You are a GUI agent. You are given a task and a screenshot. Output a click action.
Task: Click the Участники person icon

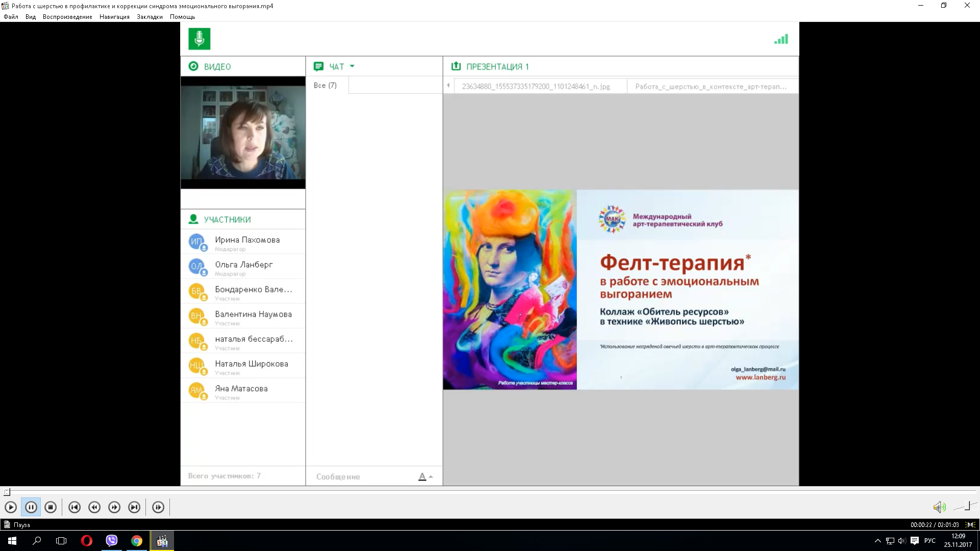[193, 219]
